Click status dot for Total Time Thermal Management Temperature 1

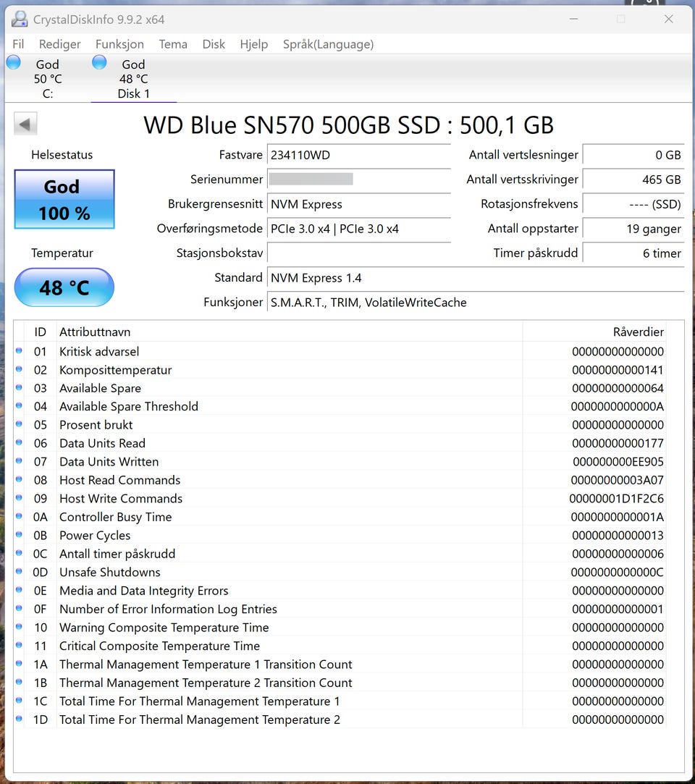(19, 701)
